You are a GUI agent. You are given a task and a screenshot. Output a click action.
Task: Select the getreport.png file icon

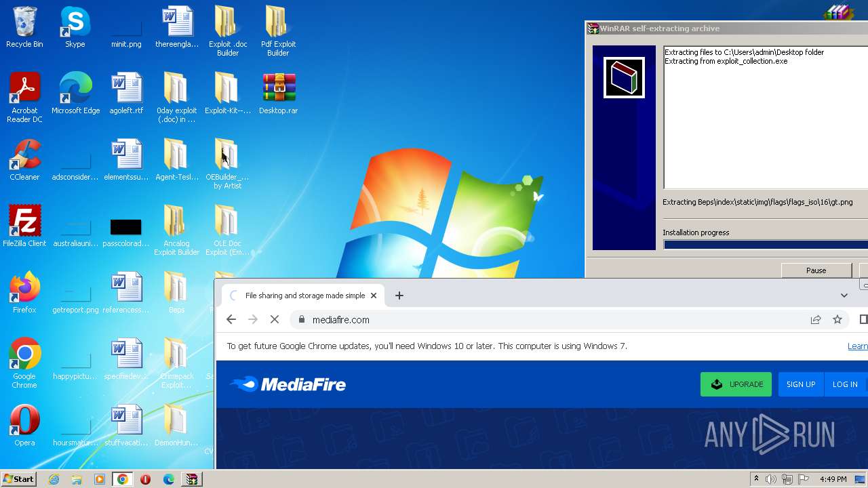(x=75, y=298)
